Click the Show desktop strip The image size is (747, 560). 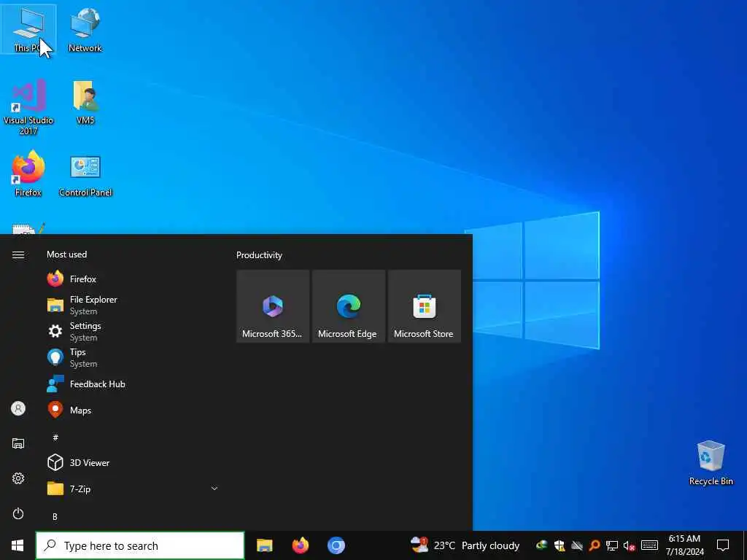pyautogui.click(x=745, y=545)
